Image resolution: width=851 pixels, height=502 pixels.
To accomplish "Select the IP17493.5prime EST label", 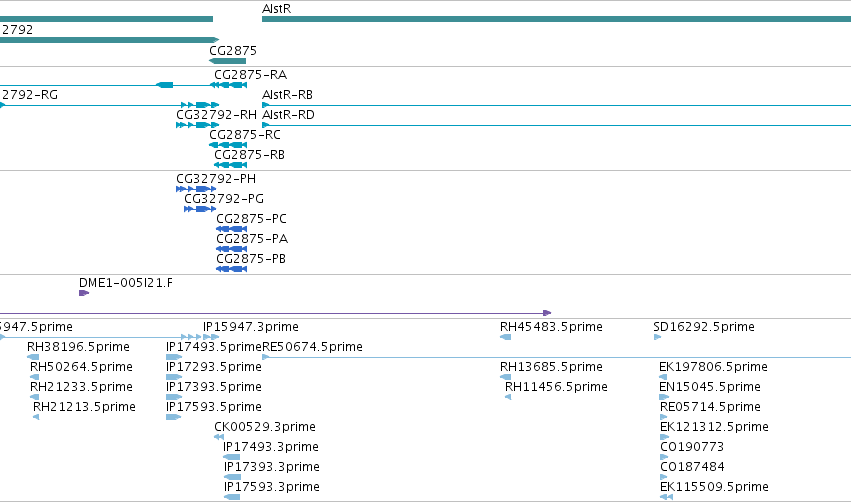I will [x=214, y=347].
